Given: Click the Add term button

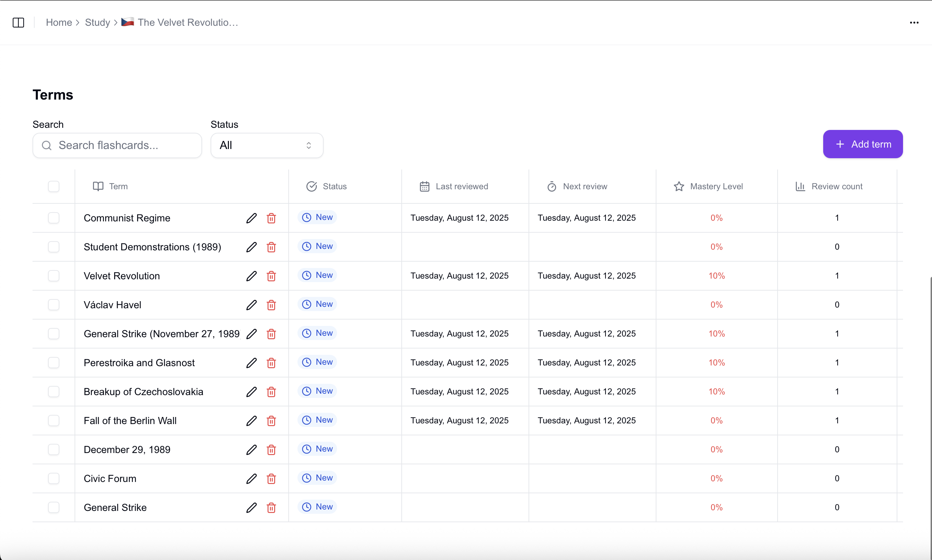Looking at the screenshot, I should pos(863,144).
